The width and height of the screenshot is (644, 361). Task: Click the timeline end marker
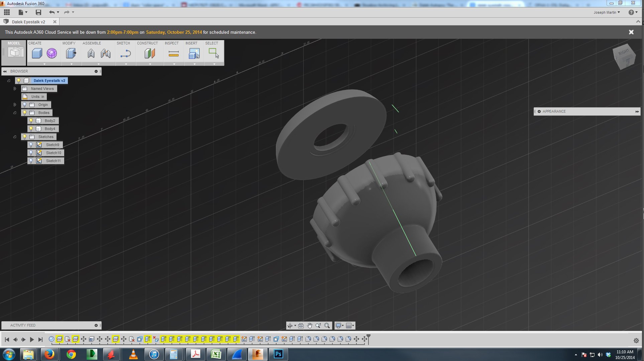(x=368, y=339)
